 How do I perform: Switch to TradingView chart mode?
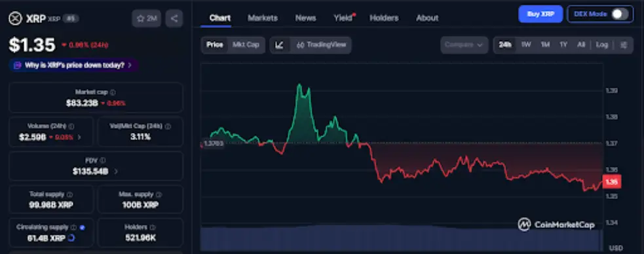(x=321, y=45)
